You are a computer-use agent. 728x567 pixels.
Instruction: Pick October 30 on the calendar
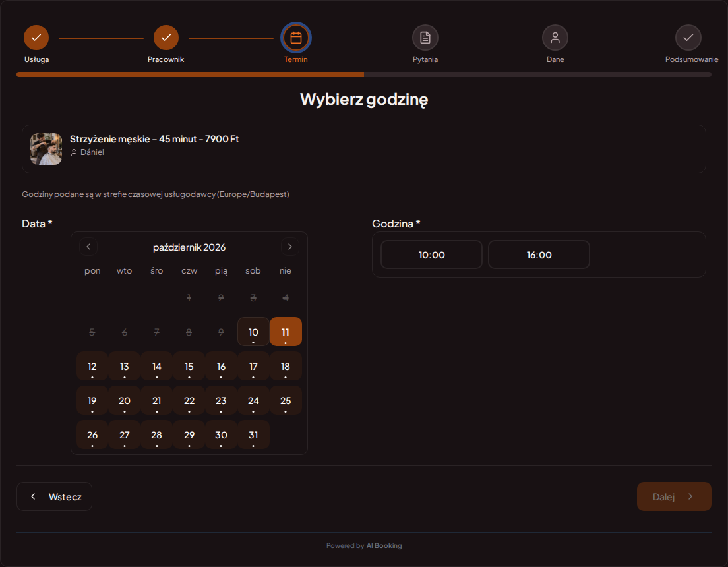point(221,434)
